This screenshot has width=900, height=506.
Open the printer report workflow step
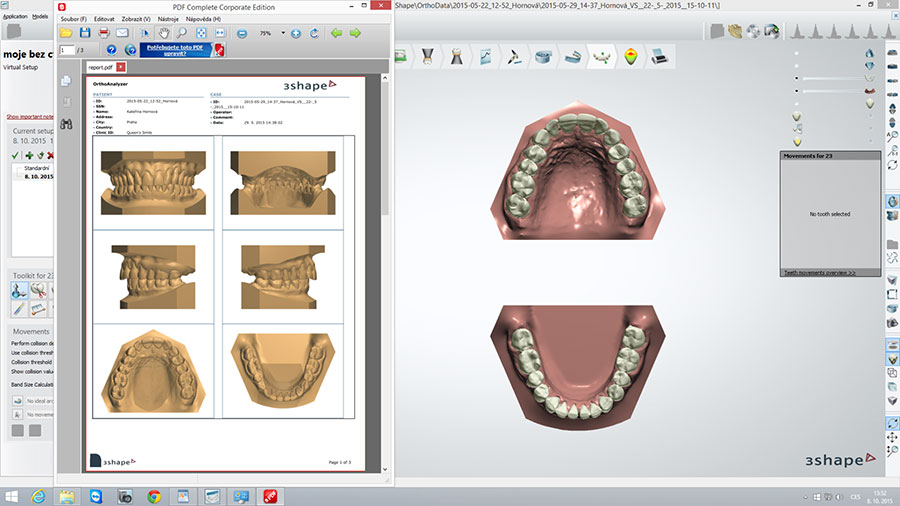pyautogui.click(x=660, y=56)
